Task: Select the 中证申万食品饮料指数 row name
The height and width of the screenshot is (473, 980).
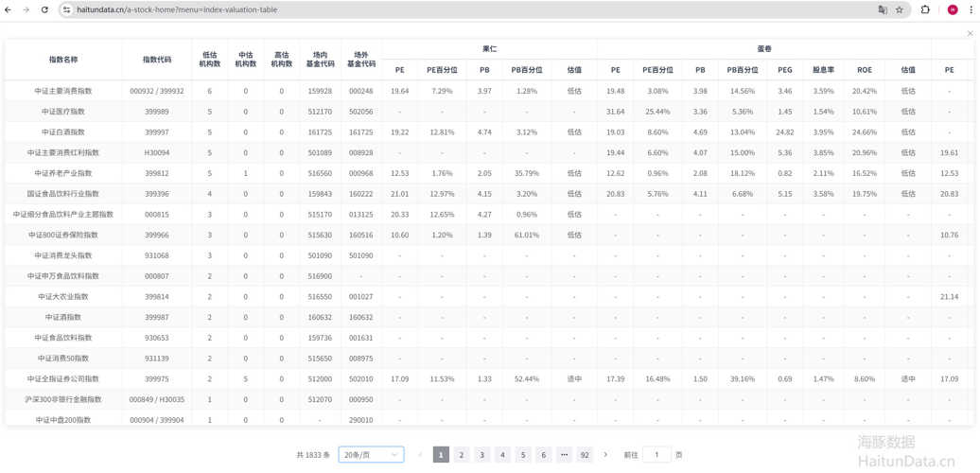Action: coord(63,276)
